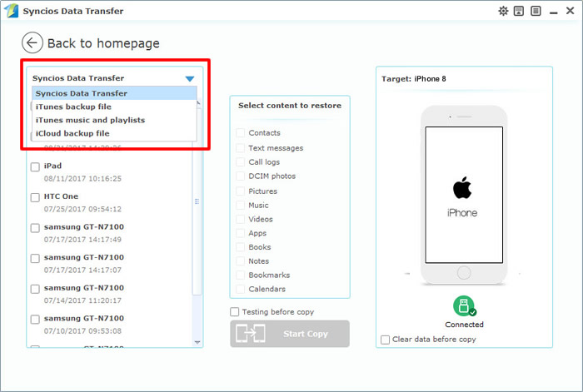Tick the Contacts content checkbox
Screen dimensions: 583x392
241,132
